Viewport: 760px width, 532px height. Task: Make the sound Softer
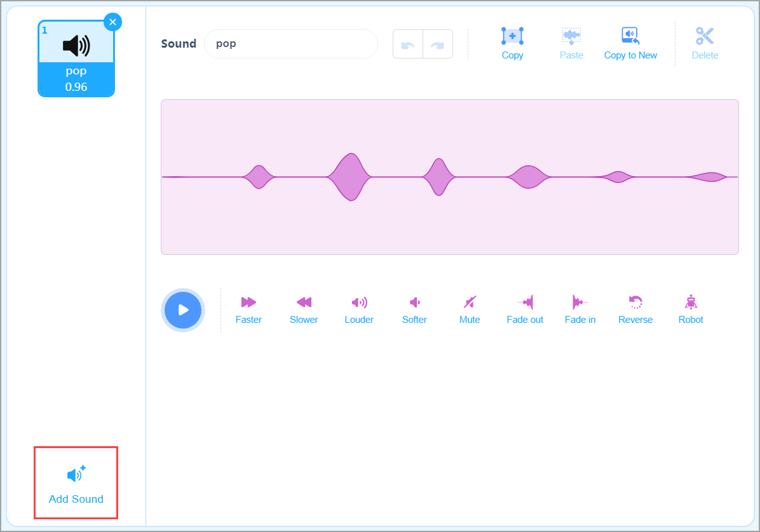tap(414, 310)
